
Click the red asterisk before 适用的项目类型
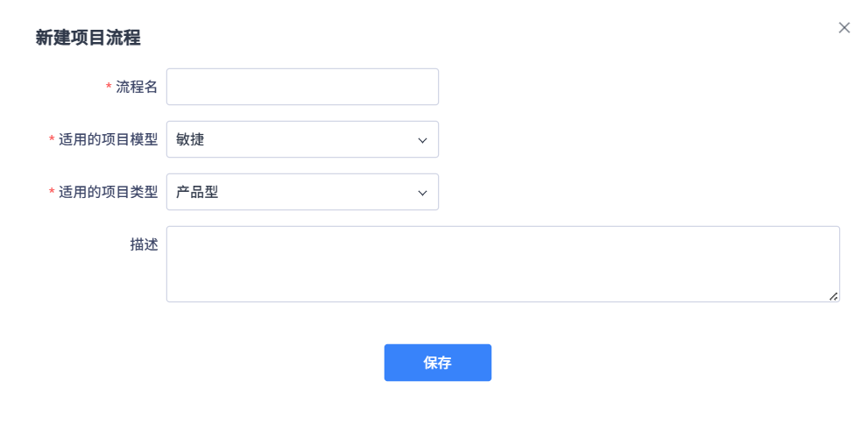pyautogui.click(x=52, y=193)
